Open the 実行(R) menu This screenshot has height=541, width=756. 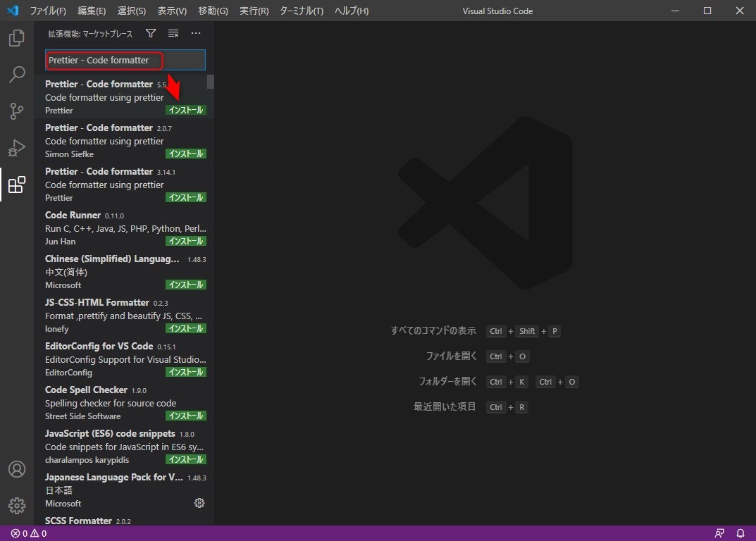point(254,11)
